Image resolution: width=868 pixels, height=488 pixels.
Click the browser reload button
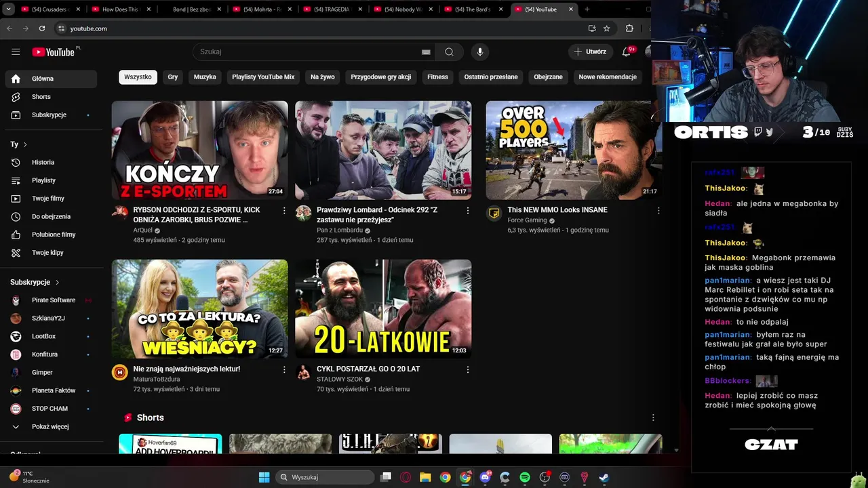pos(42,28)
